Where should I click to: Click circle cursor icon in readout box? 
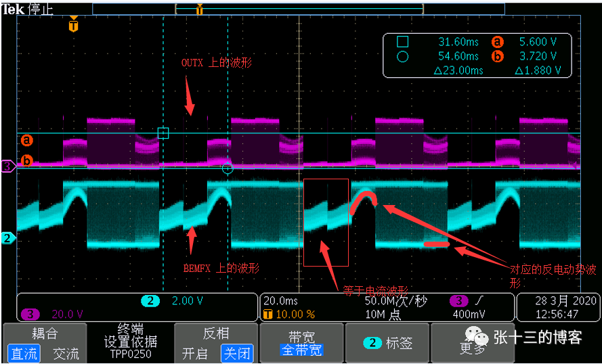pyautogui.click(x=402, y=57)
